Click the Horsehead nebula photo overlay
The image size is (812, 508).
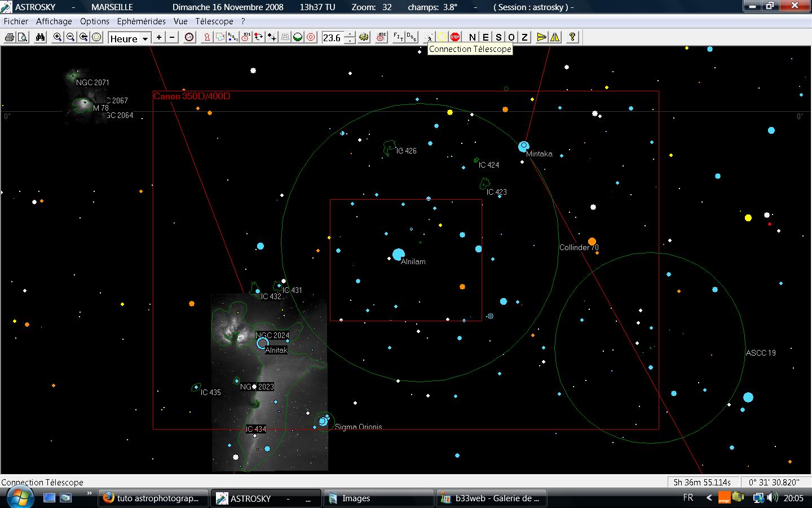pyautogui.click(x=270, y=383)
